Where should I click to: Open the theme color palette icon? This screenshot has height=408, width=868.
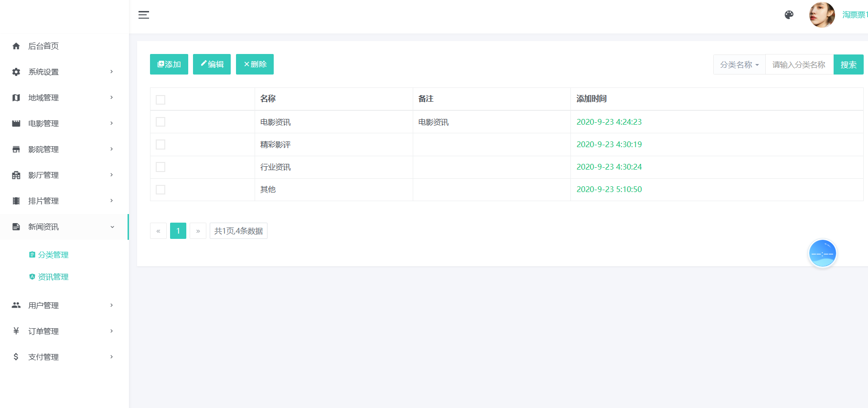[789, 15]
